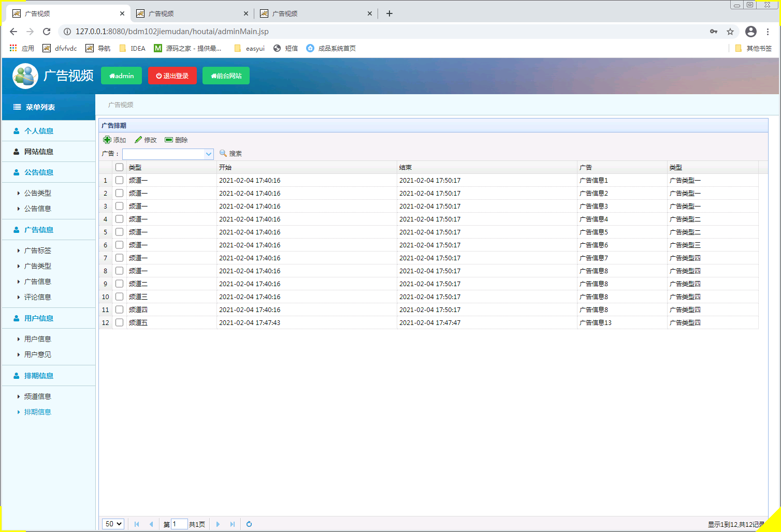Open the page size 50 dropdown

click(x=113, y=524)
